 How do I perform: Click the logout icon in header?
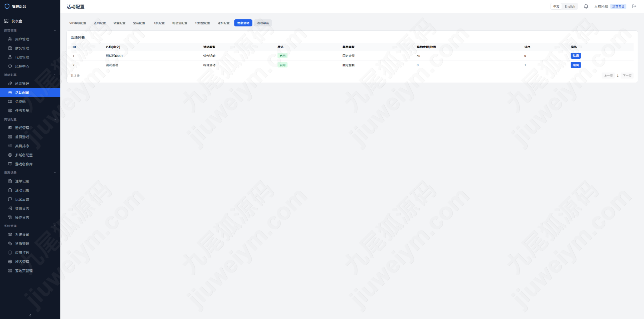(634, 6)
